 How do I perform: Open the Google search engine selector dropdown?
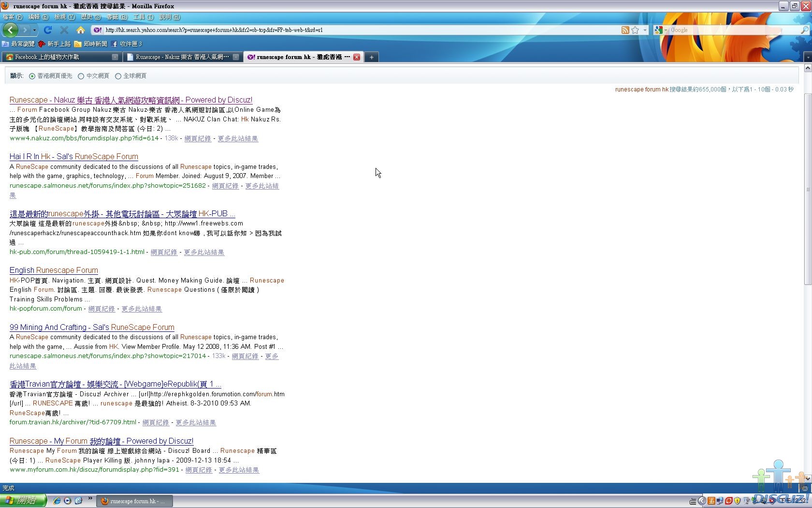(661, 30)
